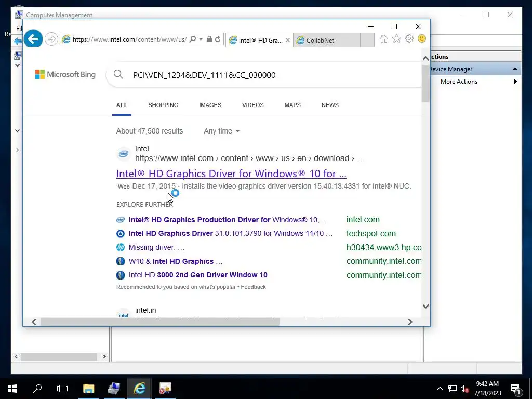Click the certificate error taskbar icon
532x399 pixels.
165,389
